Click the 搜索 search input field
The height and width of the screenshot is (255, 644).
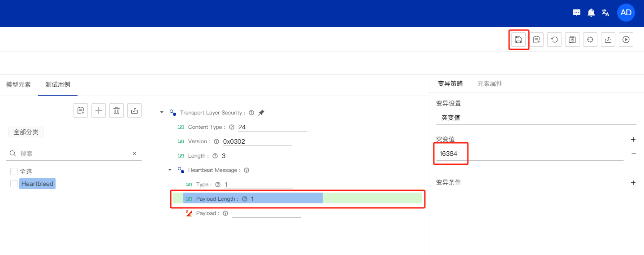(x=74, y=154)
